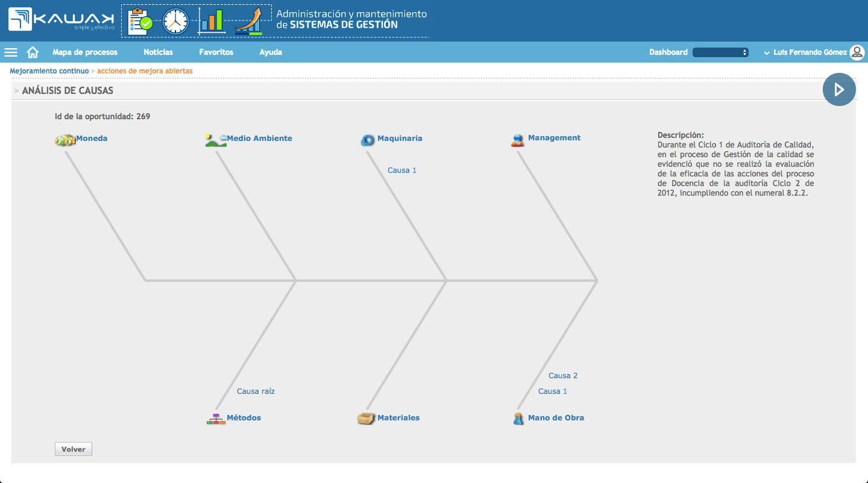Open the hamburger menu icon
The image size is (868, 483).
(11, 52)
